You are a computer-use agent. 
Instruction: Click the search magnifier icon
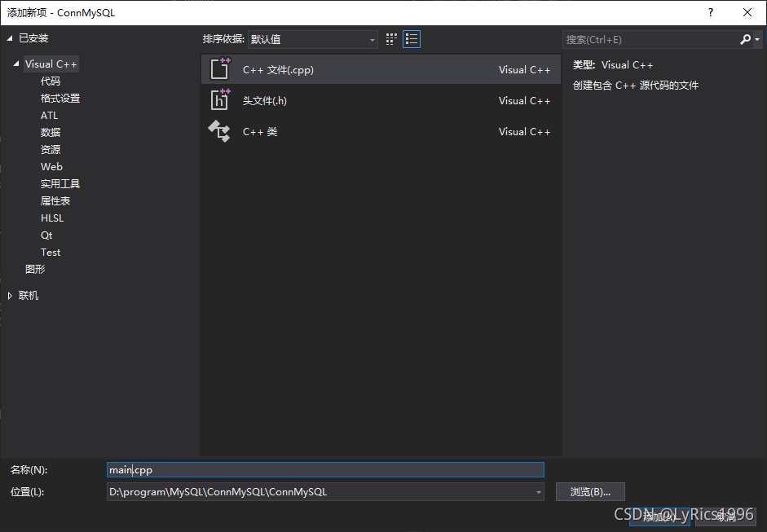[745, 39]
